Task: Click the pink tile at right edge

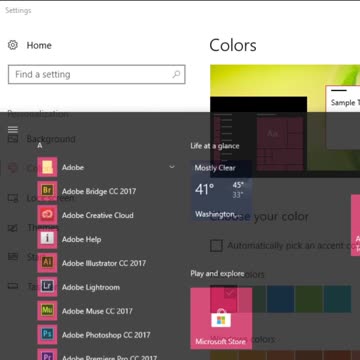Action: tap(355, 225)
